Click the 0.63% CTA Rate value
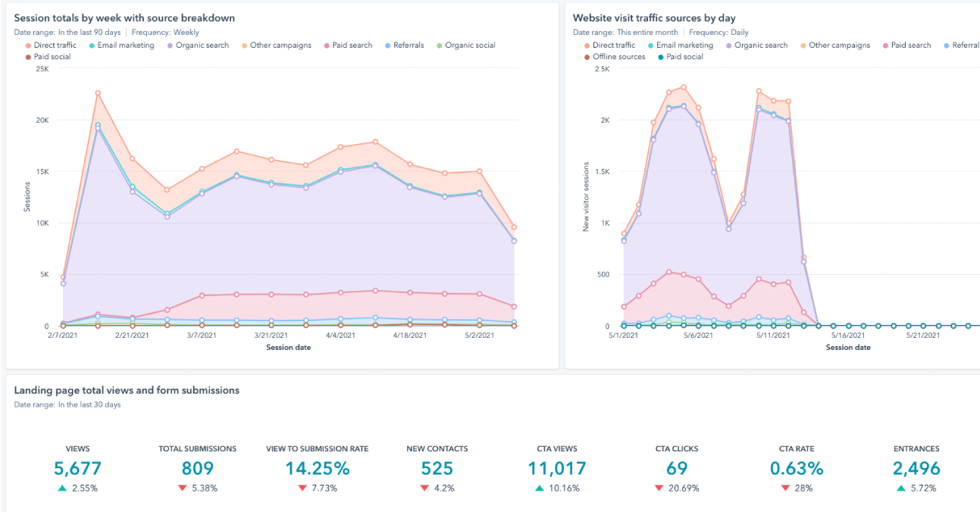This screenshot has width=980, height=512. [796, 469]
